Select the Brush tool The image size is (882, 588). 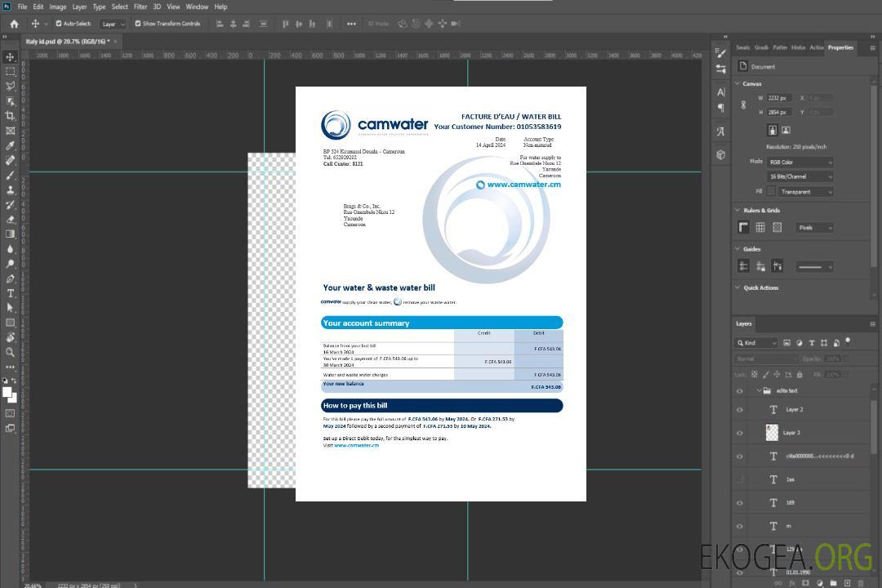10,175
